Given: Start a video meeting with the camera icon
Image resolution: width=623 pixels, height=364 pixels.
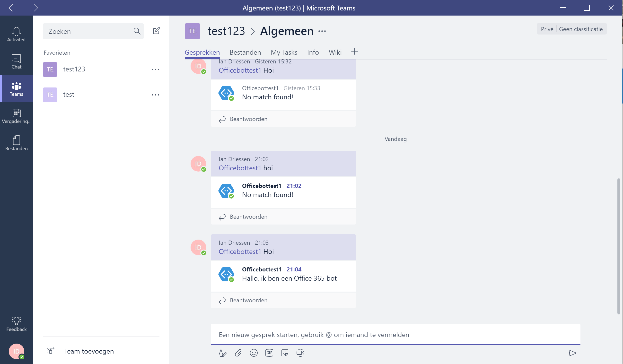Looking at the screenshot, I should coord(300,353).
